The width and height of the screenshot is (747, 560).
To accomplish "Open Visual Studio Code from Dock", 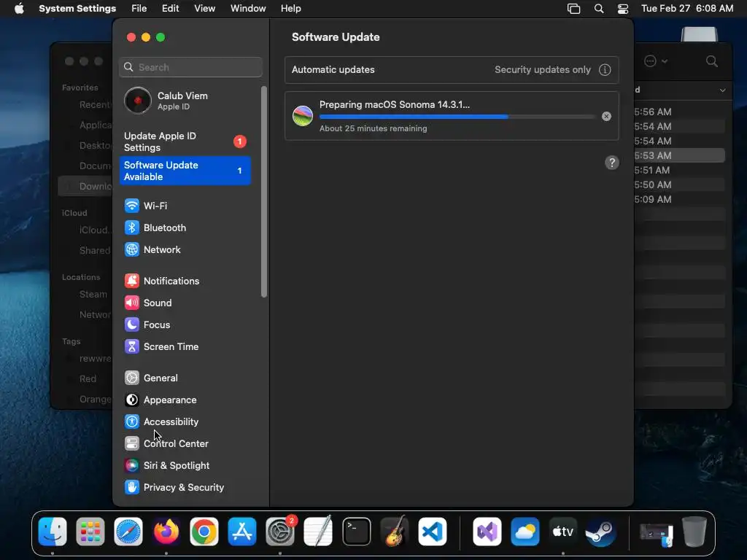I will pyautogui.click(x=433, y=532).
